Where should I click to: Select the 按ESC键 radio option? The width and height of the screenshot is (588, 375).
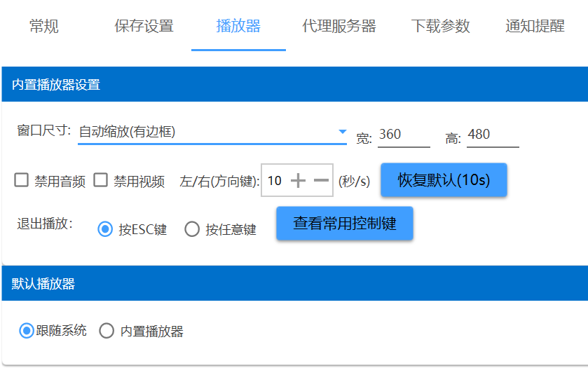105,229
